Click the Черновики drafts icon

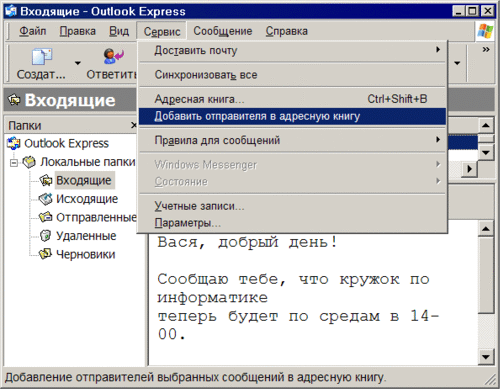pyautogui.click(x=46, y=254)
